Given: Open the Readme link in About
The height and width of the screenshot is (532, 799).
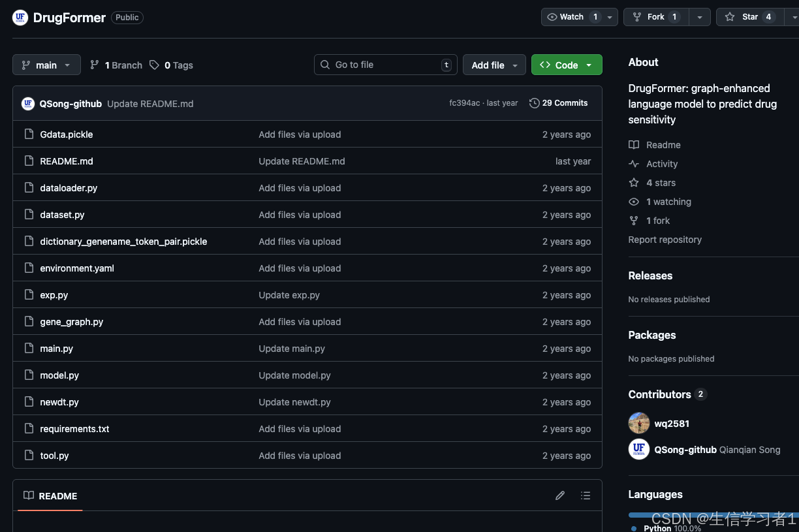Looking at the screenshot, I should pos(655,145).
